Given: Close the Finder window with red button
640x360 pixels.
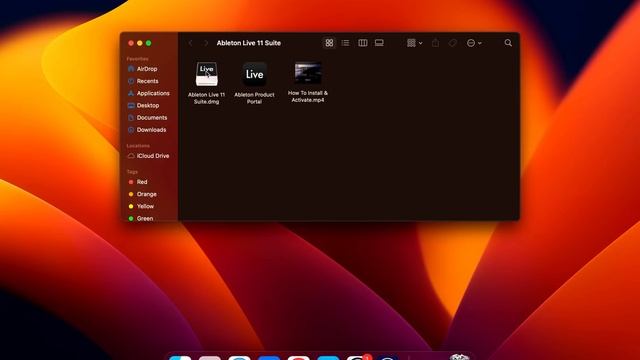Looking at the screenshot, I should (131, 43).
